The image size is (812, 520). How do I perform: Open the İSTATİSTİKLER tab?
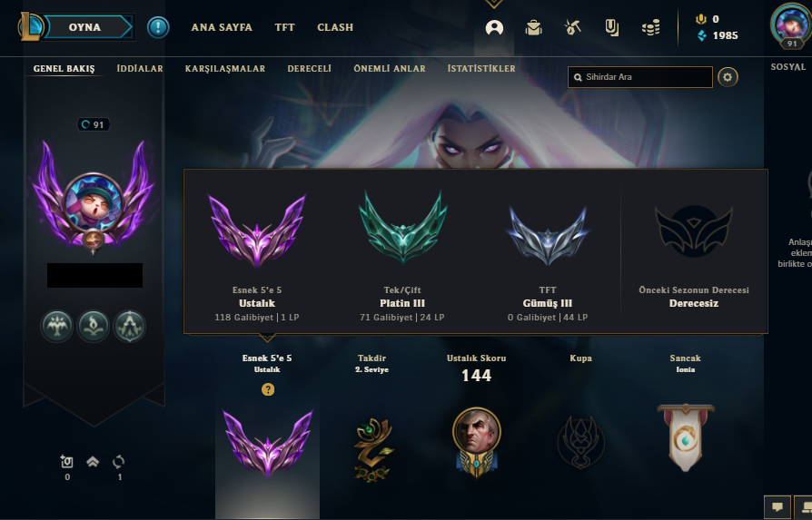[x=481, y=68]
